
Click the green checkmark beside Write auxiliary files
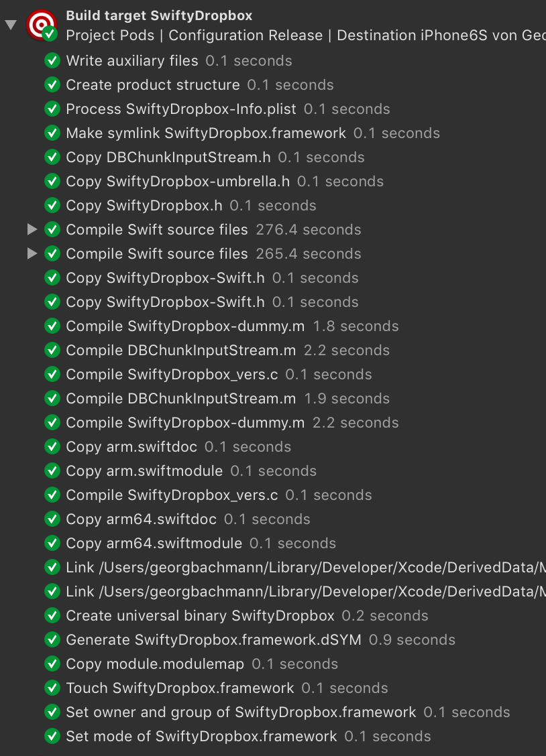point(52,60)
